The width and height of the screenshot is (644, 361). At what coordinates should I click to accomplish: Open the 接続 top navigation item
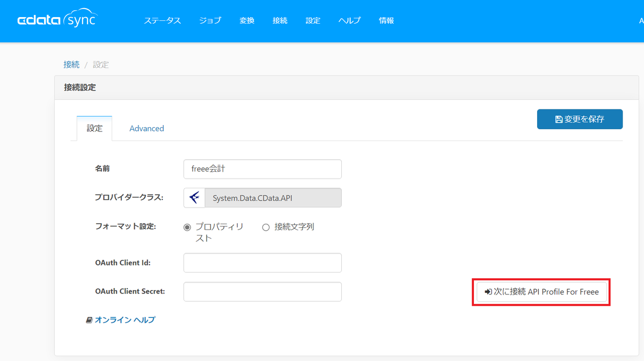pos(280,20)
